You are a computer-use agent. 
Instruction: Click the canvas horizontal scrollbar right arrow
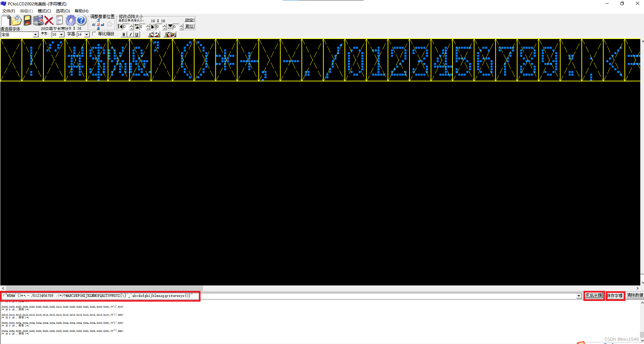click(637, 288)
